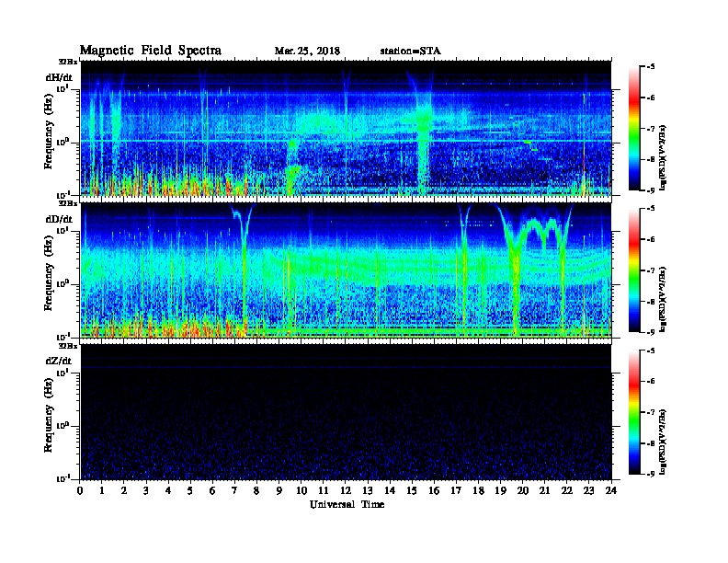Screen dimensions: 728x563
Task: Click the -7 value on dD/dt color scale
Action: coord(651,270)
